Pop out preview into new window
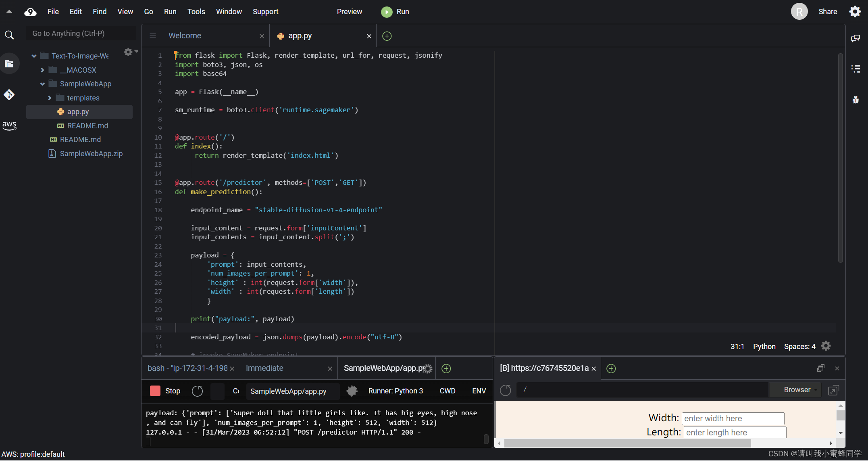Viewport: 868px width, 462px height. point(833,390)
